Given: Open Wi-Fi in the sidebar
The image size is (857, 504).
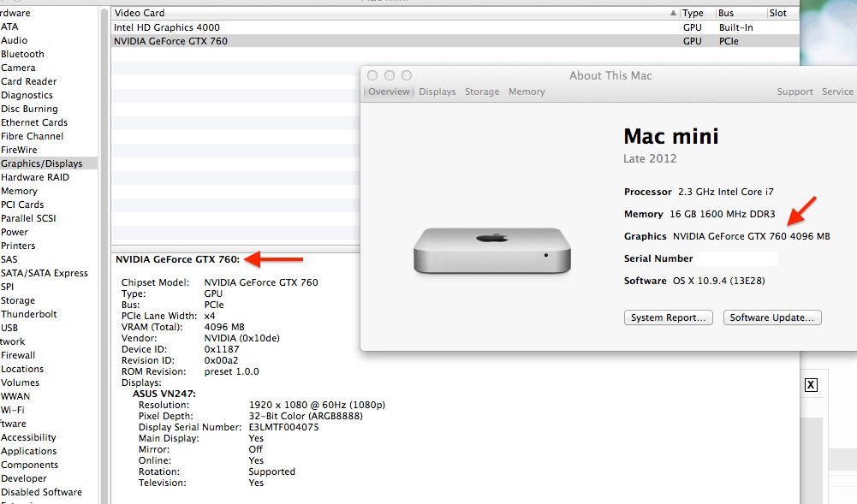Looking at the screenshot, I should pyautogui.click(x=13, y=410).
